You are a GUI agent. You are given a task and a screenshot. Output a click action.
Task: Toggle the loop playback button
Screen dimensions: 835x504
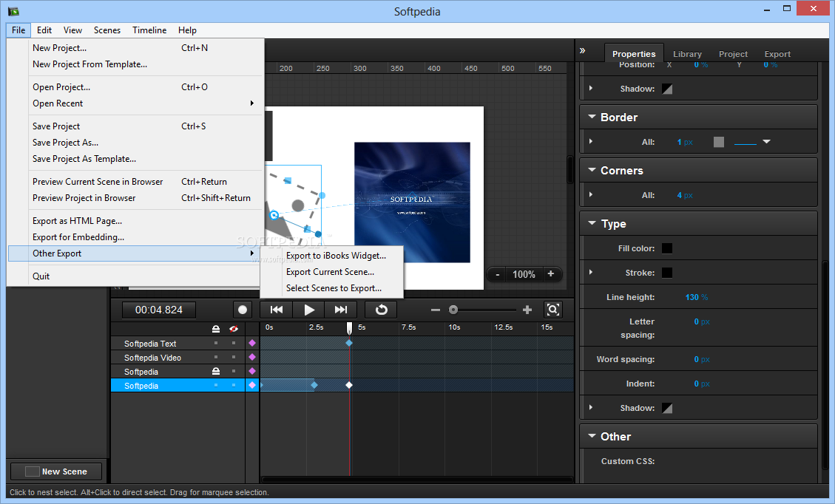pos(382,310)
